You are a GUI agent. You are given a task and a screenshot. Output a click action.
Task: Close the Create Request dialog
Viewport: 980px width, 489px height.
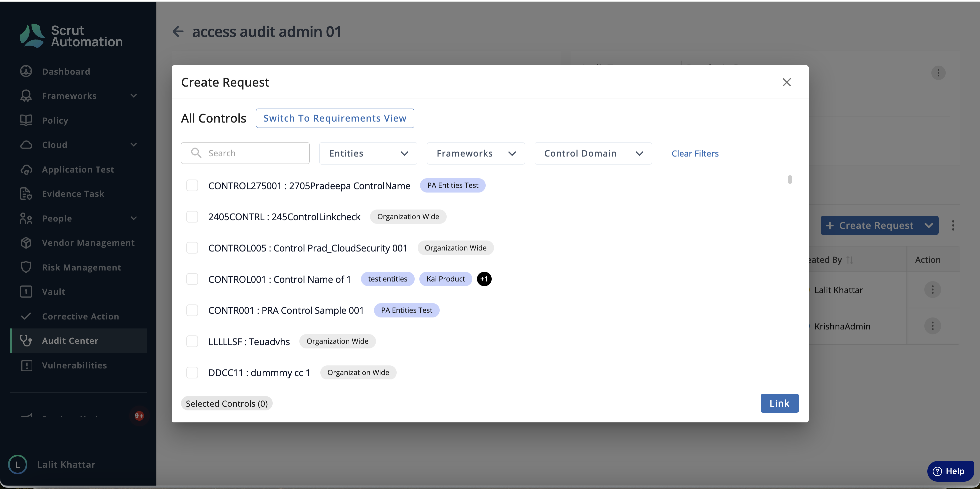(787, 82)
